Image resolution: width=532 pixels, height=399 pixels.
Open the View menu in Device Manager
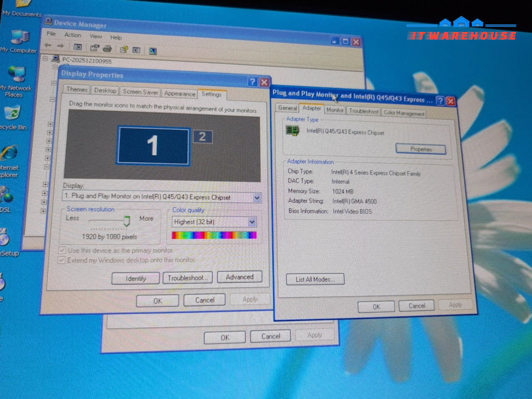click(96, 36)
